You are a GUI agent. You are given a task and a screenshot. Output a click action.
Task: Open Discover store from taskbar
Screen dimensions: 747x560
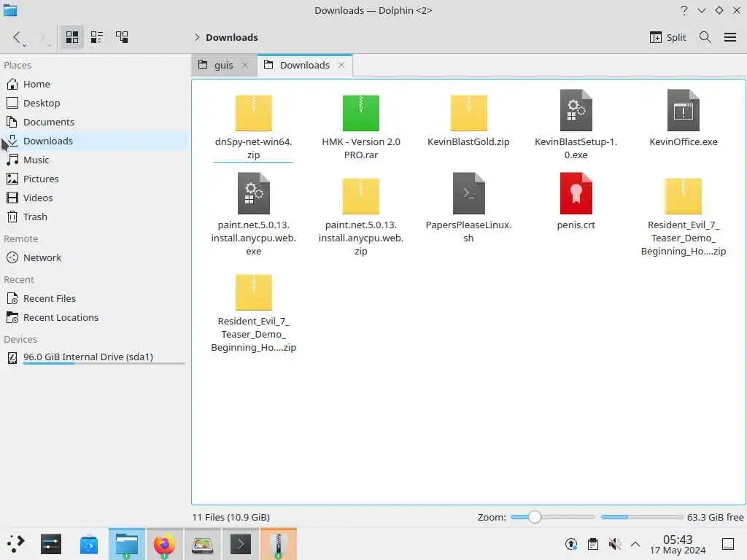[x=88, y=544]
